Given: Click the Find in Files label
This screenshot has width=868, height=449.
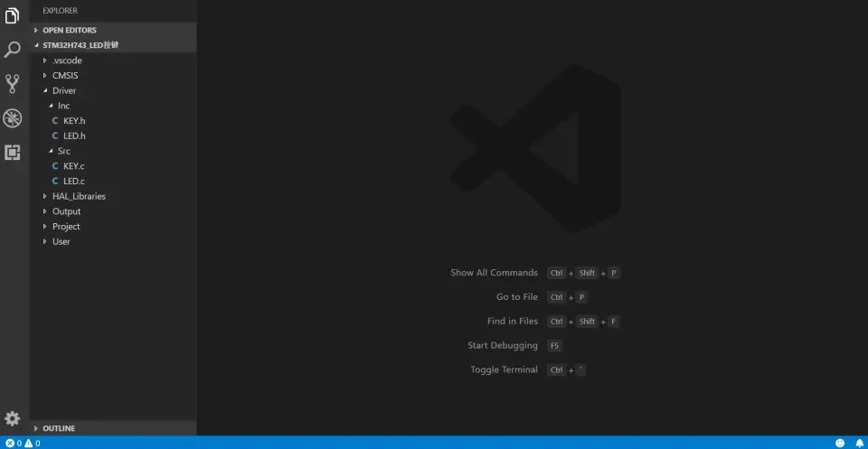Looking at the screenshot, I should pos(513,322).
